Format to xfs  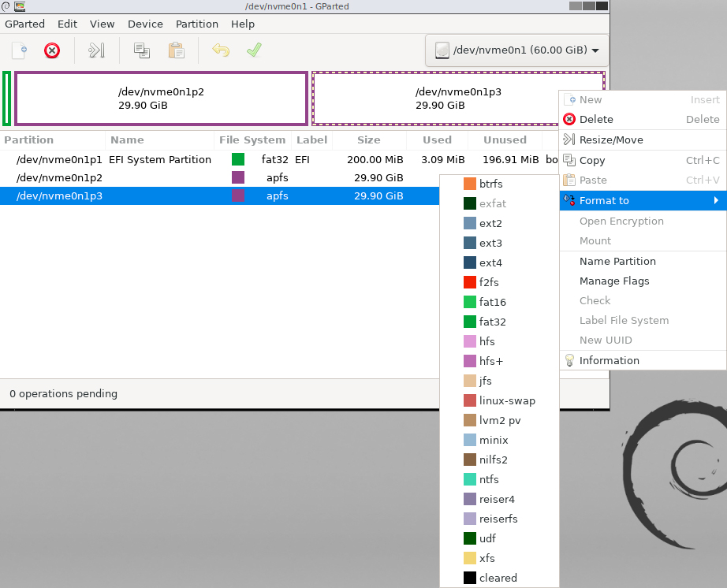coord(499,558)
